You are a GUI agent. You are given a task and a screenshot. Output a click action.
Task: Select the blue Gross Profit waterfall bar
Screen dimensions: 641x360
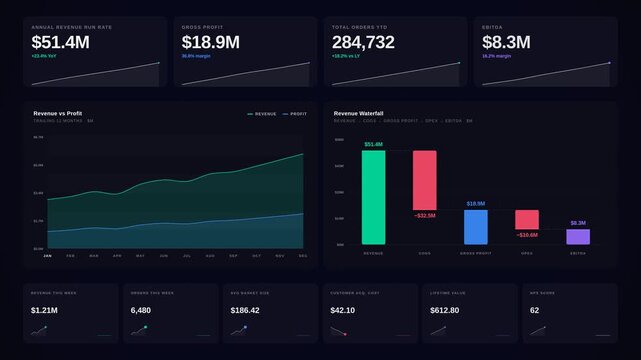pos(475,227)
